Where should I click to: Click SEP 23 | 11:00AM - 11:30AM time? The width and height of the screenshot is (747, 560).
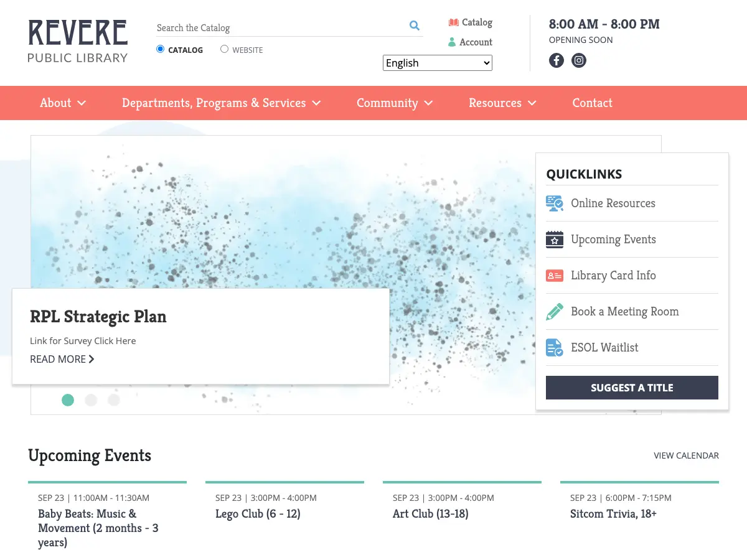pos(93,498)
